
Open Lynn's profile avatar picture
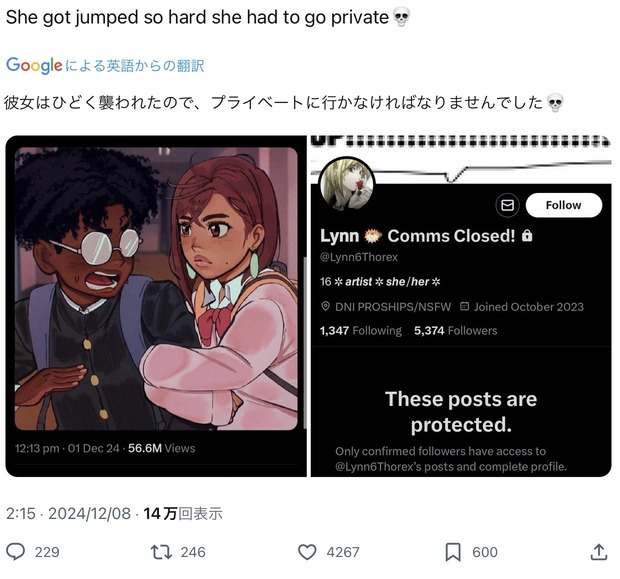click(347, 184)
